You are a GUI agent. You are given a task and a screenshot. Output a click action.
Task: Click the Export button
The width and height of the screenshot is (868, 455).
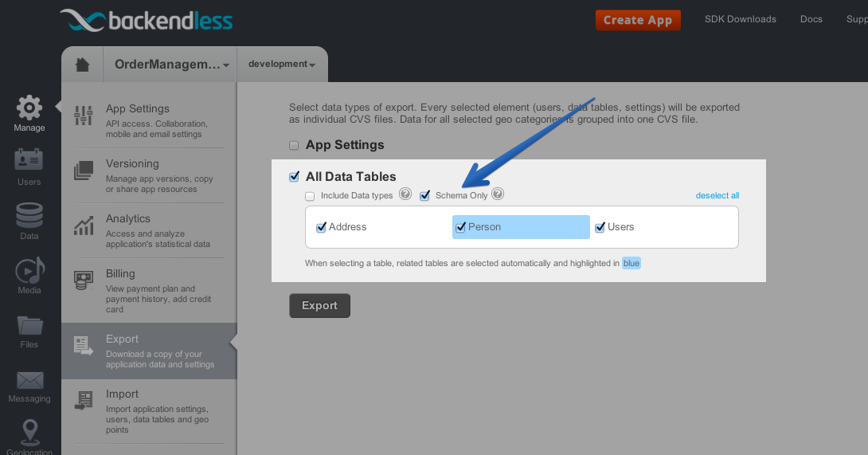(x=319, y=305)
